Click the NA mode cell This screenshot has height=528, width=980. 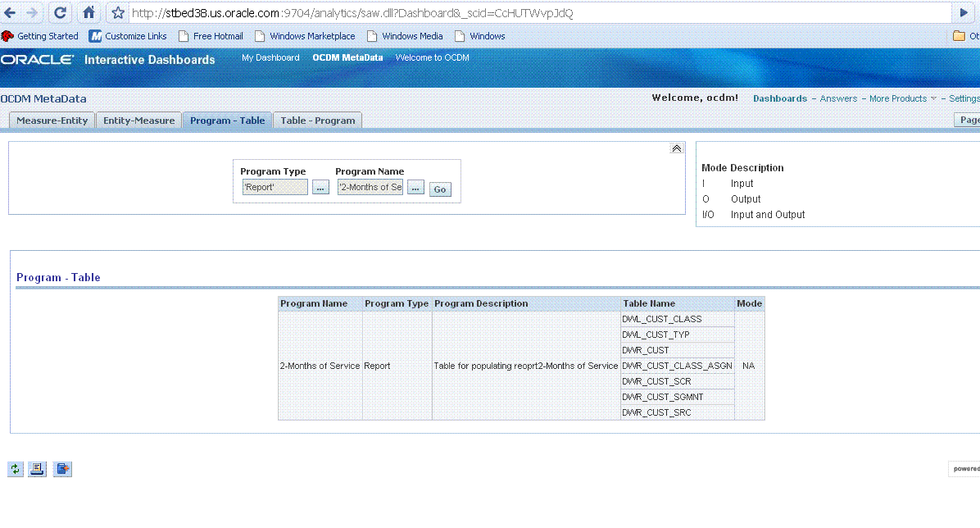tap(749, 366)
